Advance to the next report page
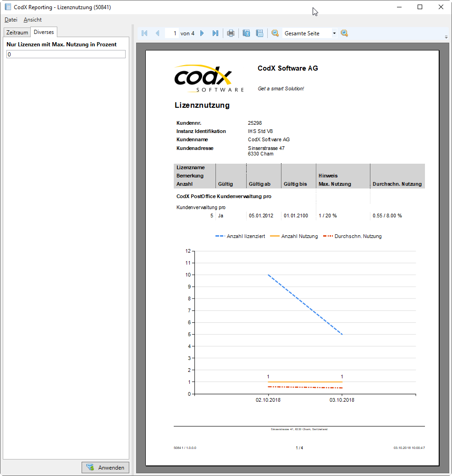The height and width of the screenshot is (476, 452). (x=202, y=33)
